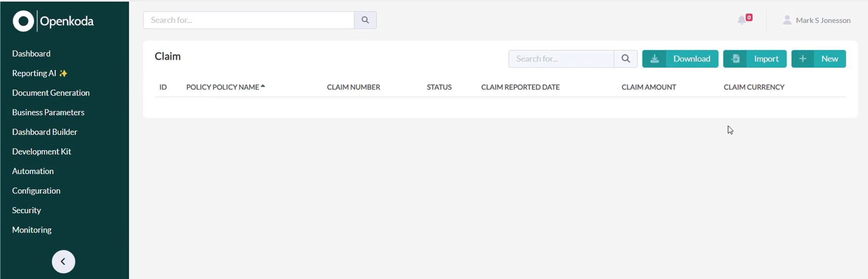Open Configuration in the sidebar

point(36,191)
